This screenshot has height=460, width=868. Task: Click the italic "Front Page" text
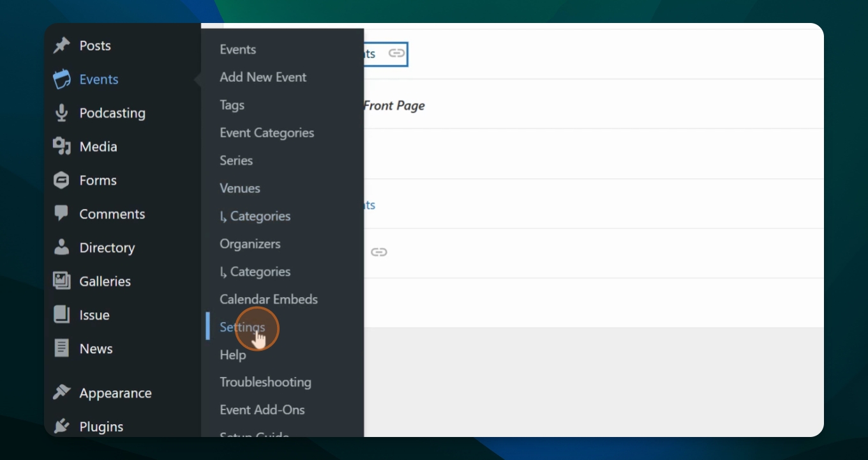coord(394,106)
